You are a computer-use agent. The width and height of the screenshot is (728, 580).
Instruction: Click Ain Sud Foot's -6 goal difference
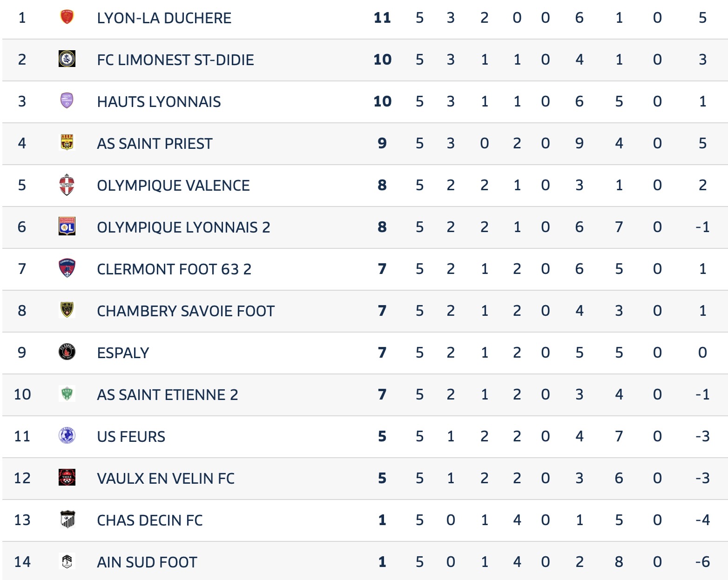click(x=702, y=562)
